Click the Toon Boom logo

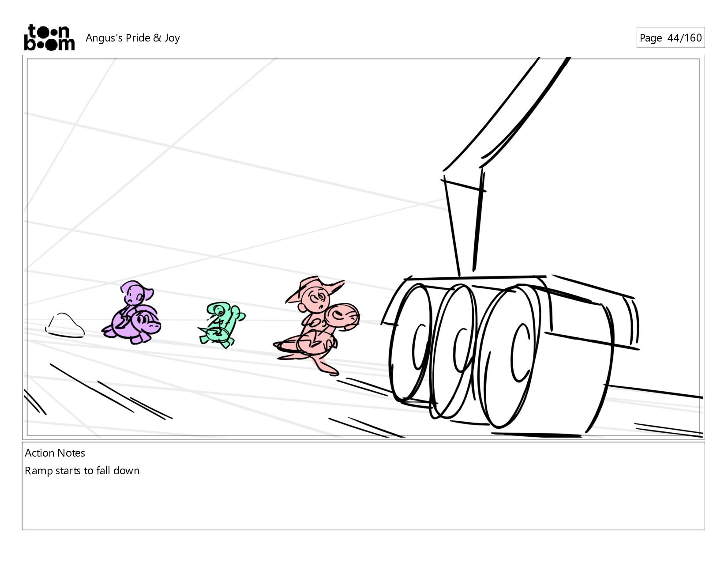pos(49,38)
